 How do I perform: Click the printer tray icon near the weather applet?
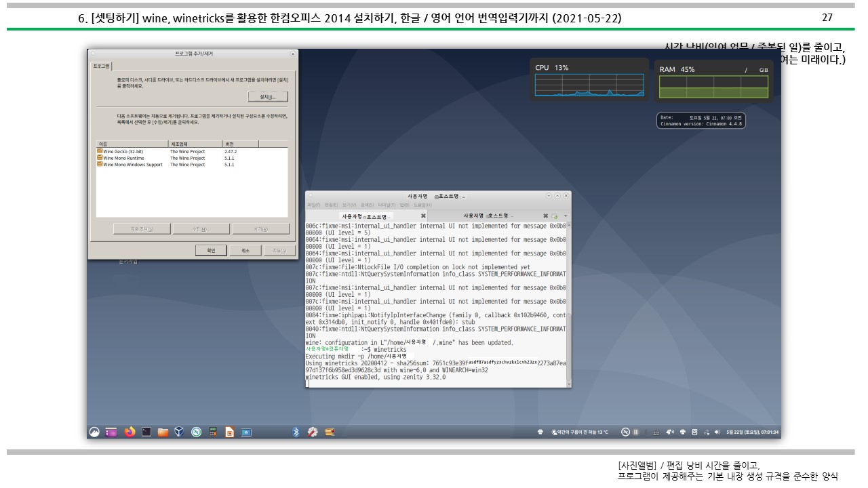point(540,432)
